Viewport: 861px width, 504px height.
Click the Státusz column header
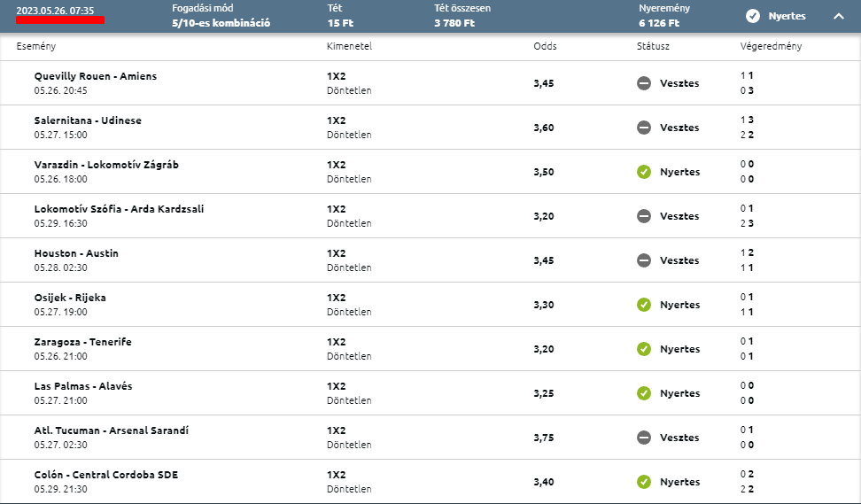[653, 46]
